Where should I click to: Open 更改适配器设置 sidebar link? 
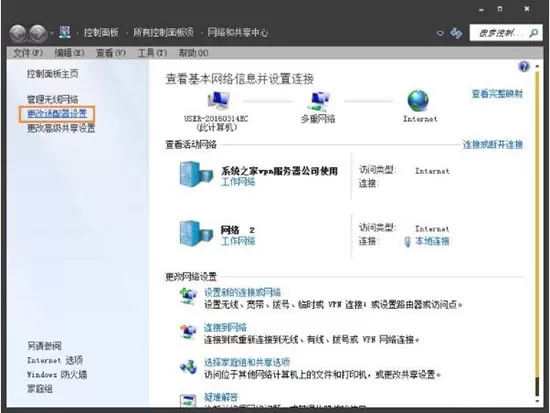(57, 114)
